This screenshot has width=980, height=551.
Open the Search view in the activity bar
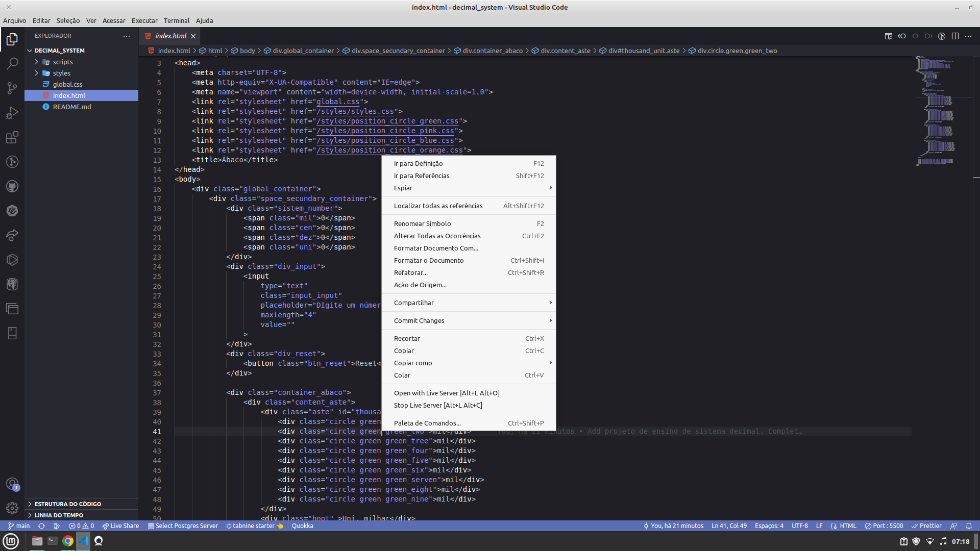12,63
